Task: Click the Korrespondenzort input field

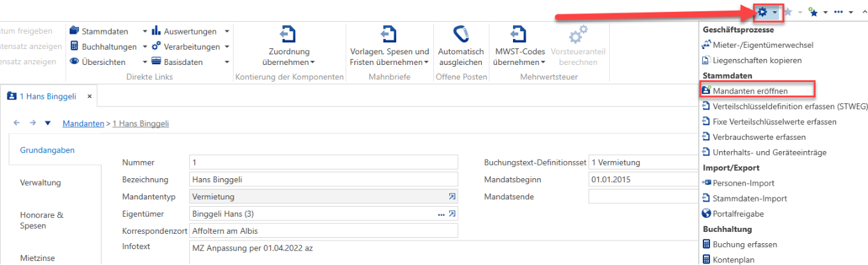Action: pos(324,231)
